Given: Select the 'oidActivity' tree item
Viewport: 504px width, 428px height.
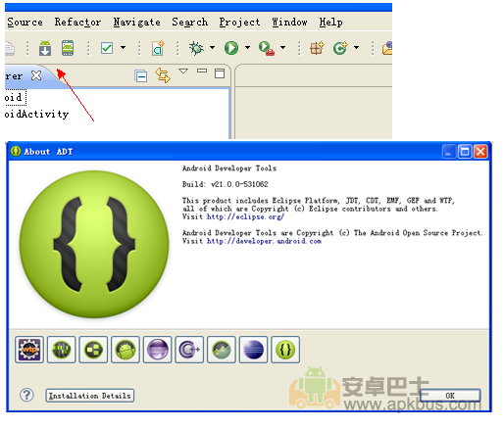Looking at the screenshot, I should (x=36, y=114).
